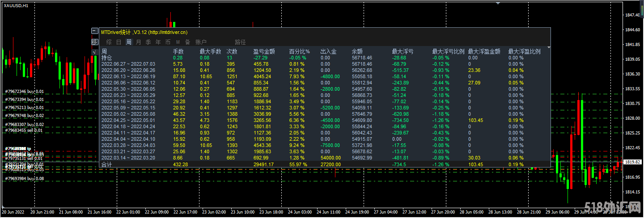Click the current price label 1819.82

click(633, 162)
